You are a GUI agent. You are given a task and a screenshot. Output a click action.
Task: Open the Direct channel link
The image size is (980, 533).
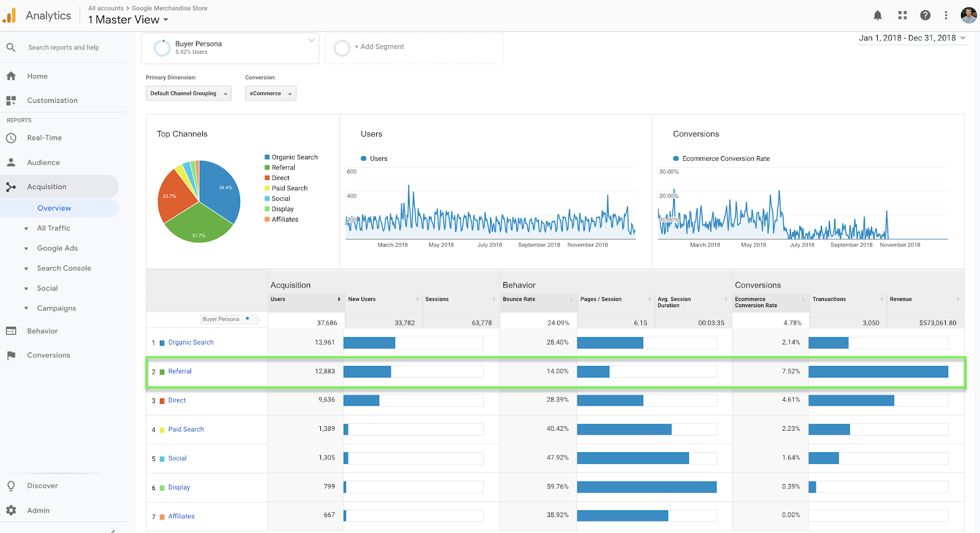[177, 400]
